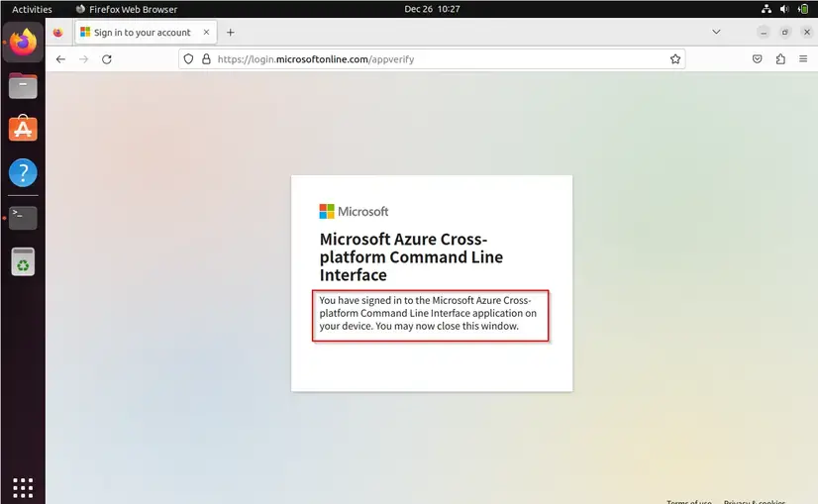
Task: Show the tracking protection shield info
Action: [x=188, y=59]
